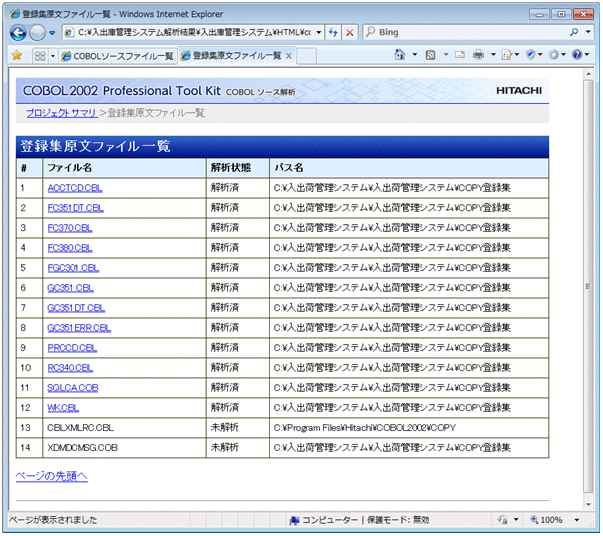Image resolution: width=603 pixels, height=536 pixels.
Task: Open the PRCCD.CBL file link
Action: 72,348
